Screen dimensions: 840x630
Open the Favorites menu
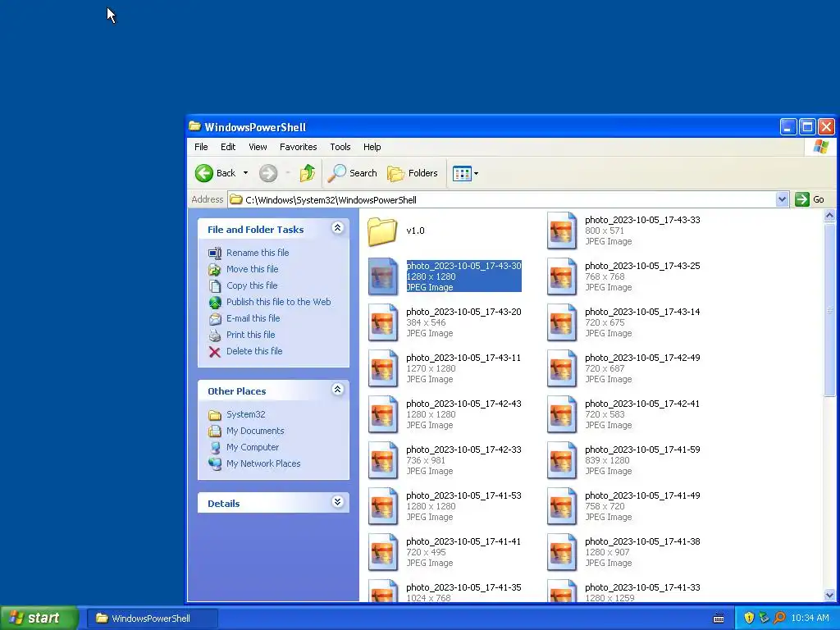tap(298, 147)
